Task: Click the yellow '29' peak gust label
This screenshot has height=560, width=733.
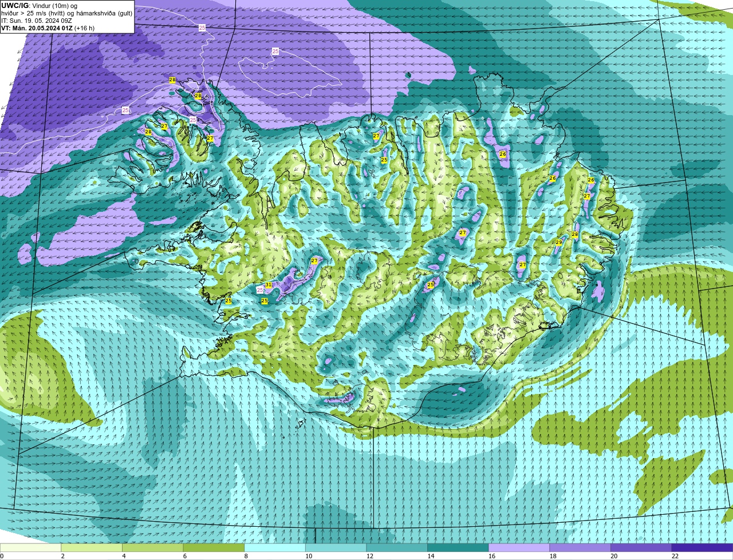Action: (x=559, y=243)
